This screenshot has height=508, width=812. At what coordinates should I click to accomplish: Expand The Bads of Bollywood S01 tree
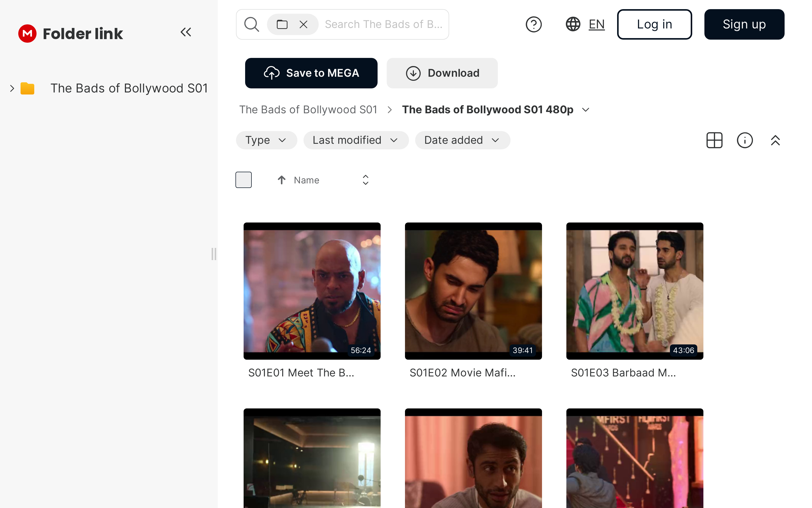12,88
